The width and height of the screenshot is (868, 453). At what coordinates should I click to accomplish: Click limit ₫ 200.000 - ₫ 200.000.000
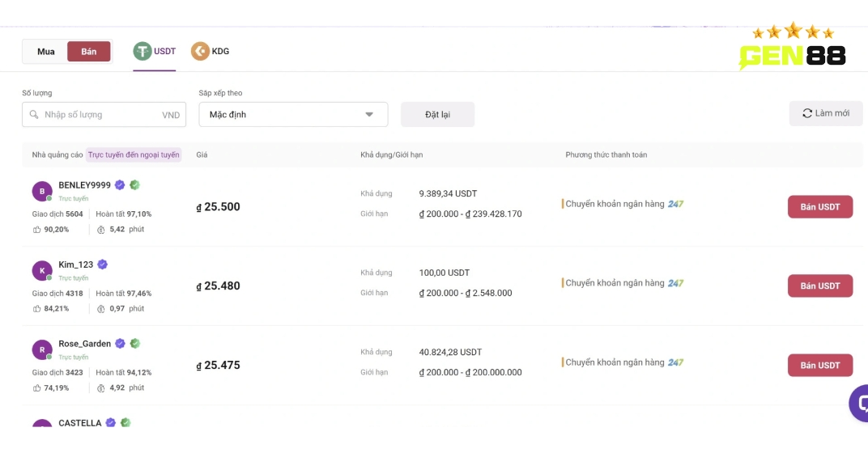point(470,372)
